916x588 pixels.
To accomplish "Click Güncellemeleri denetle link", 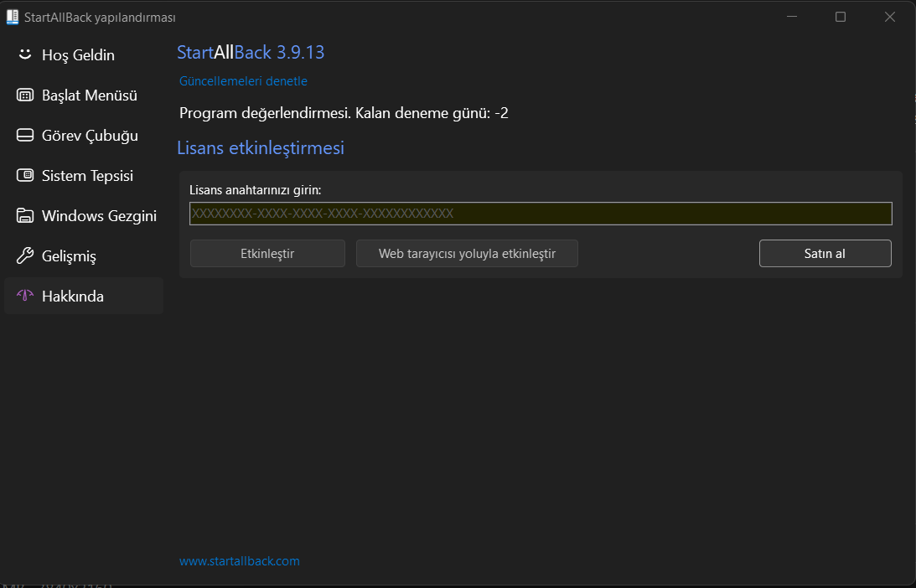I will point(243,81).
